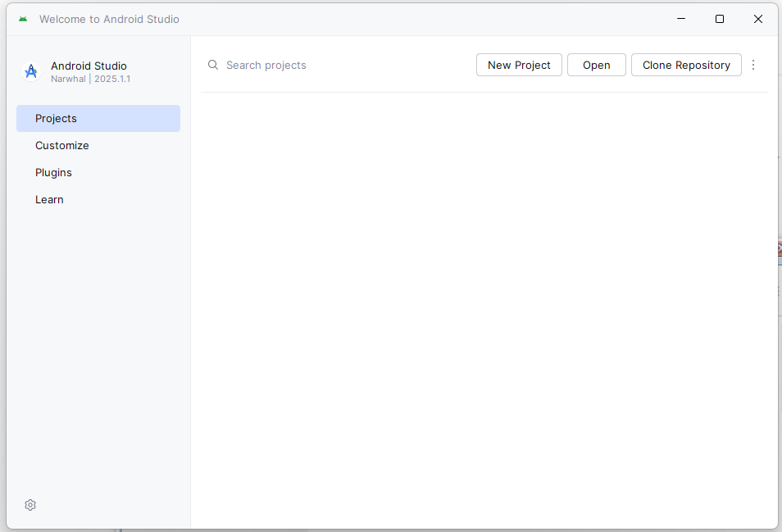Open the settings gear options menu

point(30,505)
